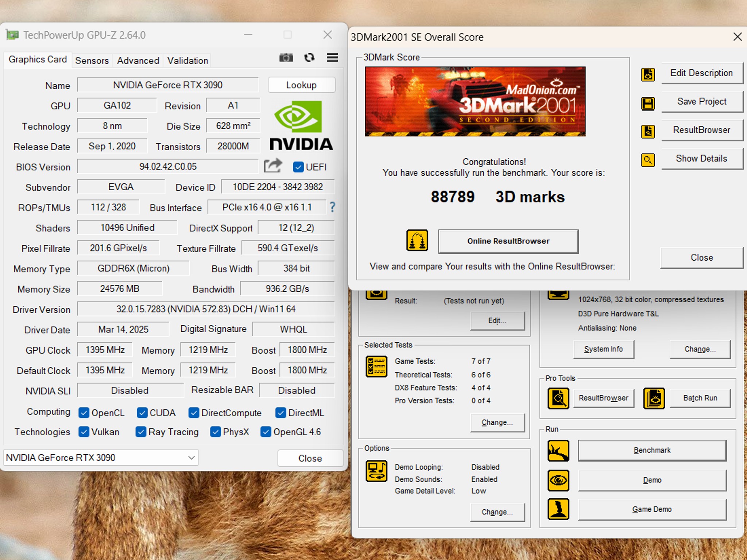
Task: Click the Bus Interface question mark
Action: (332, 207)
